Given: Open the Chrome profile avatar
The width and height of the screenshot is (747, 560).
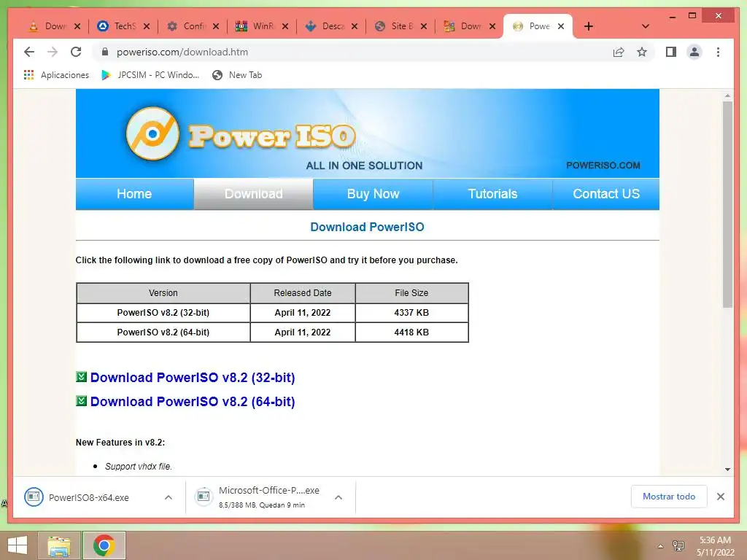Looking at the screenshot, I should (694, 52).
